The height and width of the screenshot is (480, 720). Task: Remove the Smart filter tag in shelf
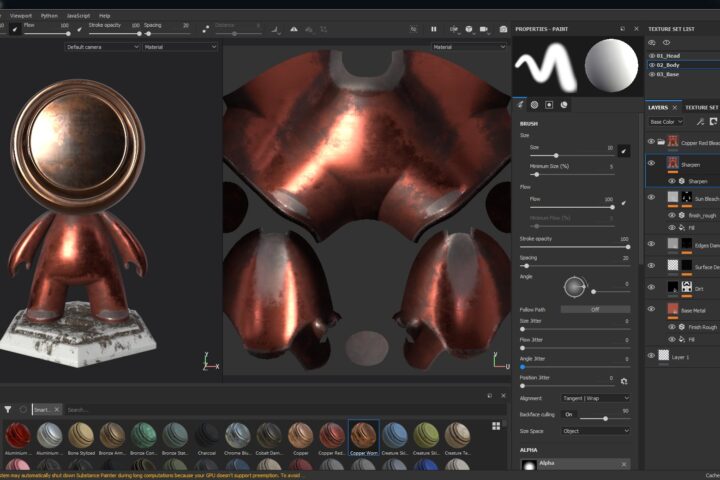click(57, 409)
